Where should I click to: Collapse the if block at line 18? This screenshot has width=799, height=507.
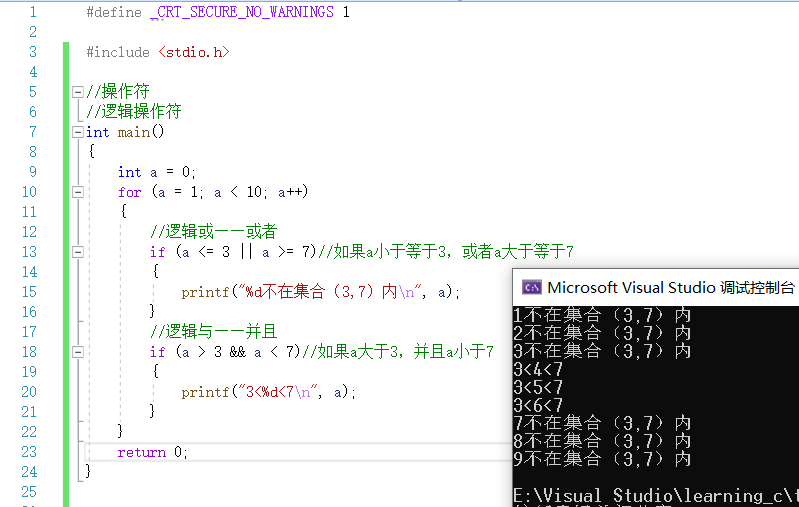coord(77,352)
